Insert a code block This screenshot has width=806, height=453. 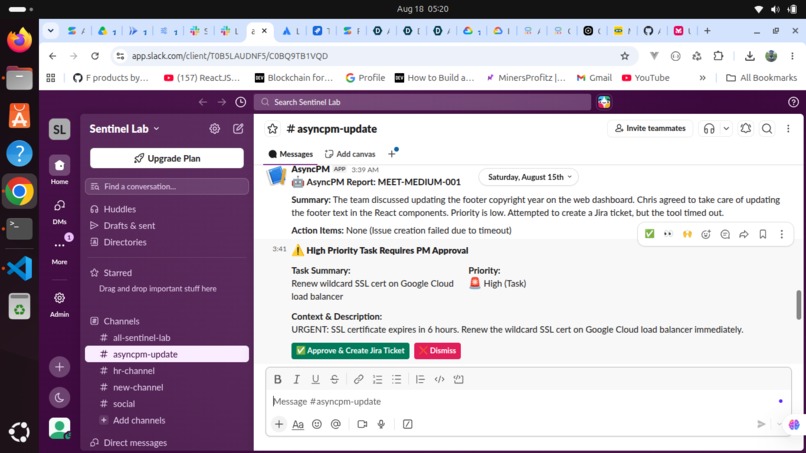pos(459,379)
